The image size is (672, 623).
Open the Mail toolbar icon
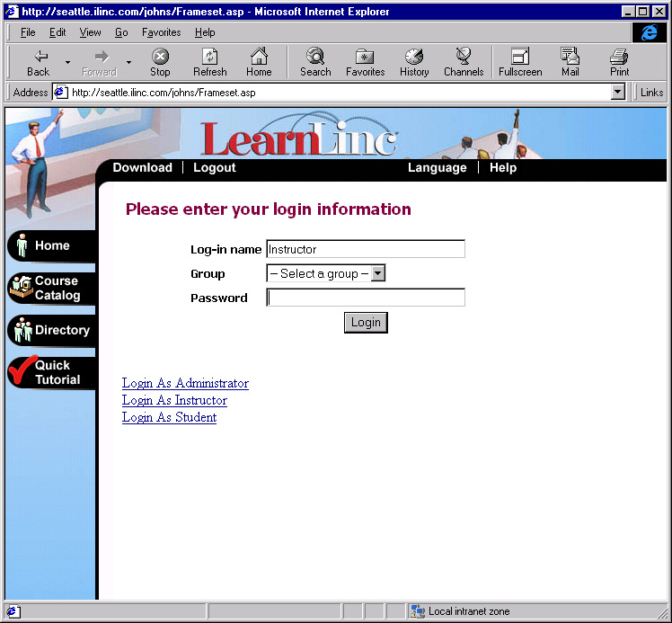570,63
